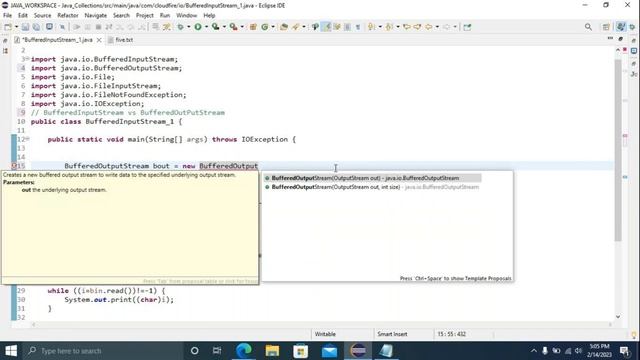Select BufferedOutputStream(OutputStream out, int size) proposal

(372, 187)
